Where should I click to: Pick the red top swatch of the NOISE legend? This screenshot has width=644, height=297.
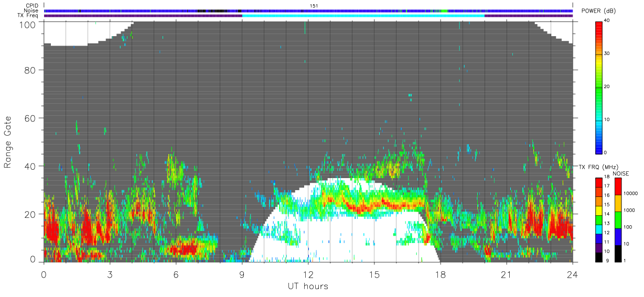(x=618, y=186)
